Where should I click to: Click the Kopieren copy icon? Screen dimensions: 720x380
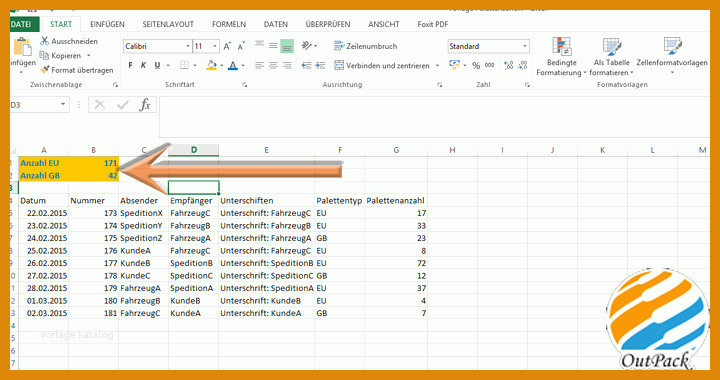pyautogui.click(x=45, y=56)
